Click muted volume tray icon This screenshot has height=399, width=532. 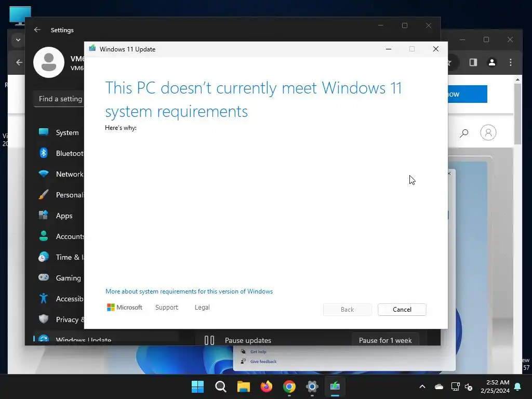click(469, 387)
